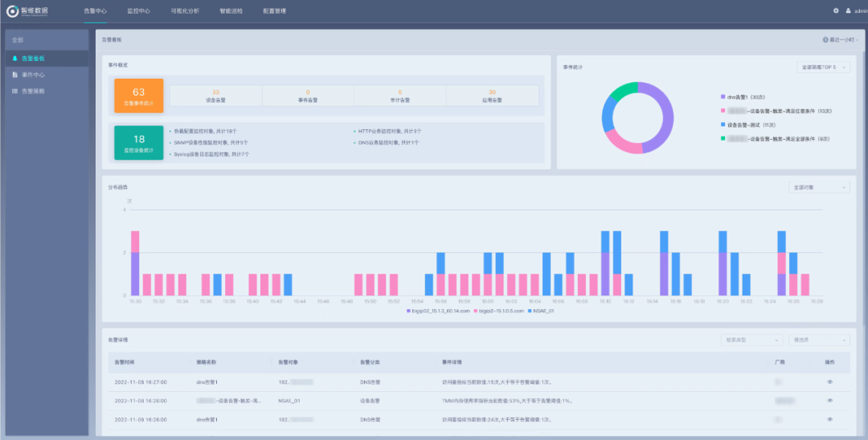This screenshot has height=440, width=868.
Task: Click the bell icon beside 告警看板
Action: click(15, 58)
